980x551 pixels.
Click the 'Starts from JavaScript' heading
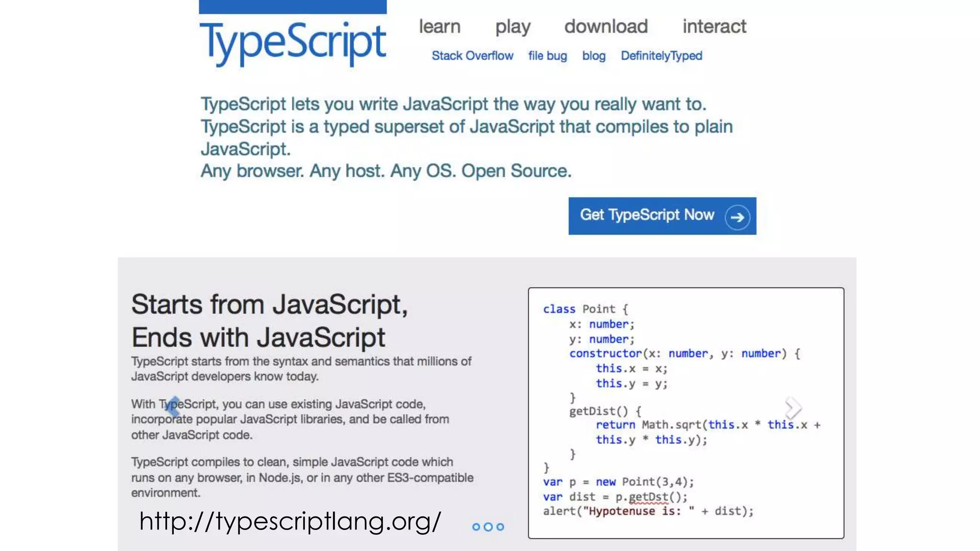pyautogui.click(x=270, y=320)
